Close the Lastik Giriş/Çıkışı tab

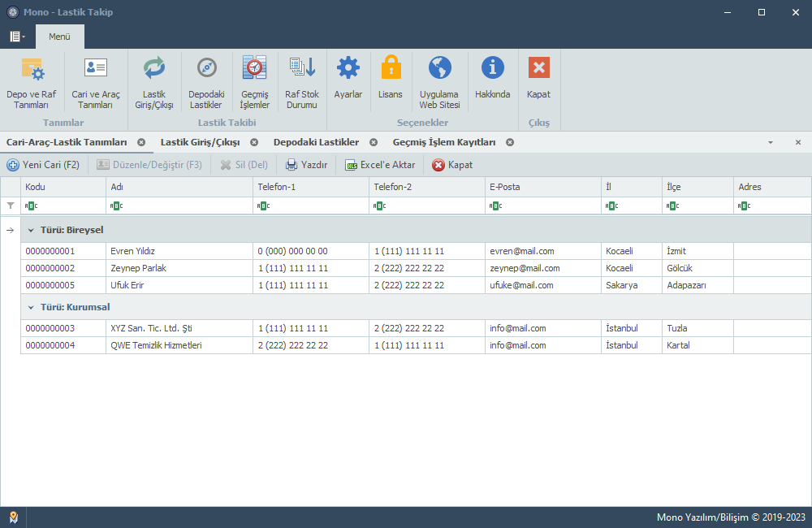point(254,142)
